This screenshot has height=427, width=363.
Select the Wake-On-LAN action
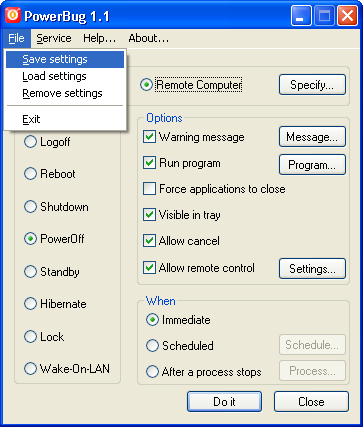tap(30, 369)
